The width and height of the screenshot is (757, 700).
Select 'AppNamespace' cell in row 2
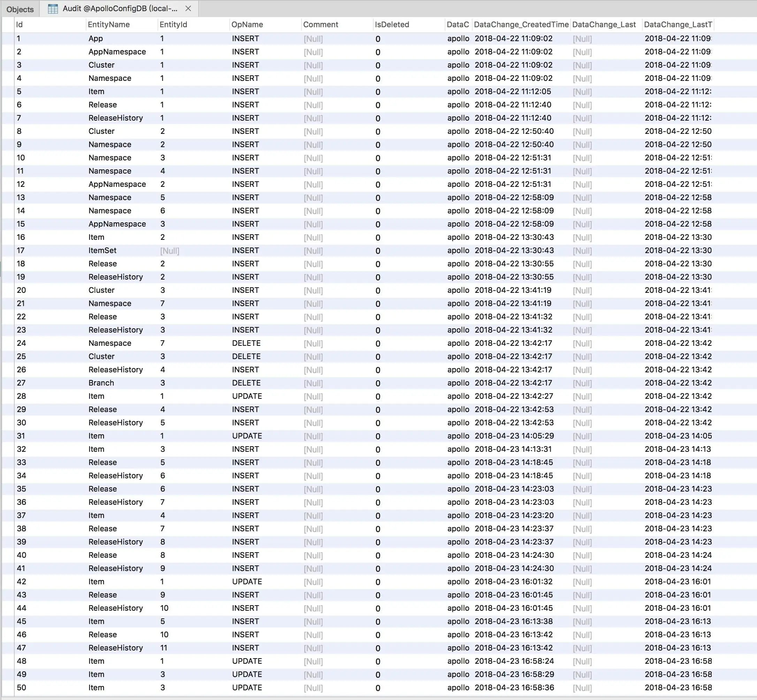coord(117,52)
